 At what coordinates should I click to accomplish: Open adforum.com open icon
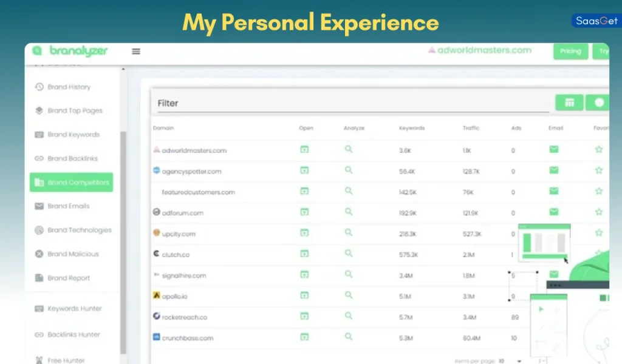coord(304,212)
